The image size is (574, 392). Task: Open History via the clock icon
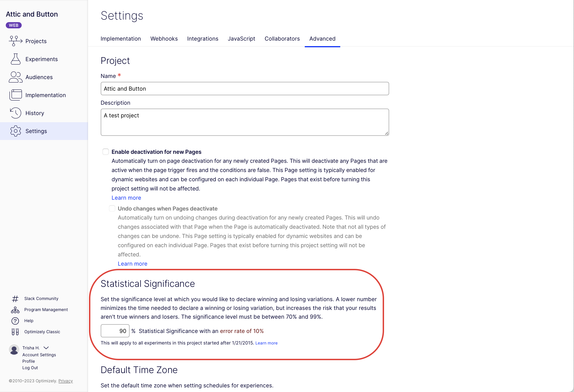[x=15, y=113]
